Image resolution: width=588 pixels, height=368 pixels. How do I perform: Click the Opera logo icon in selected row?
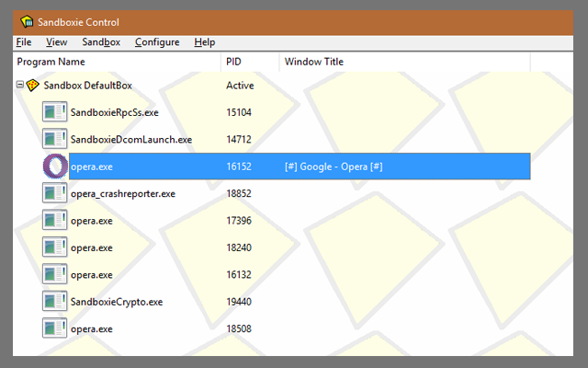tap(55, 167)
